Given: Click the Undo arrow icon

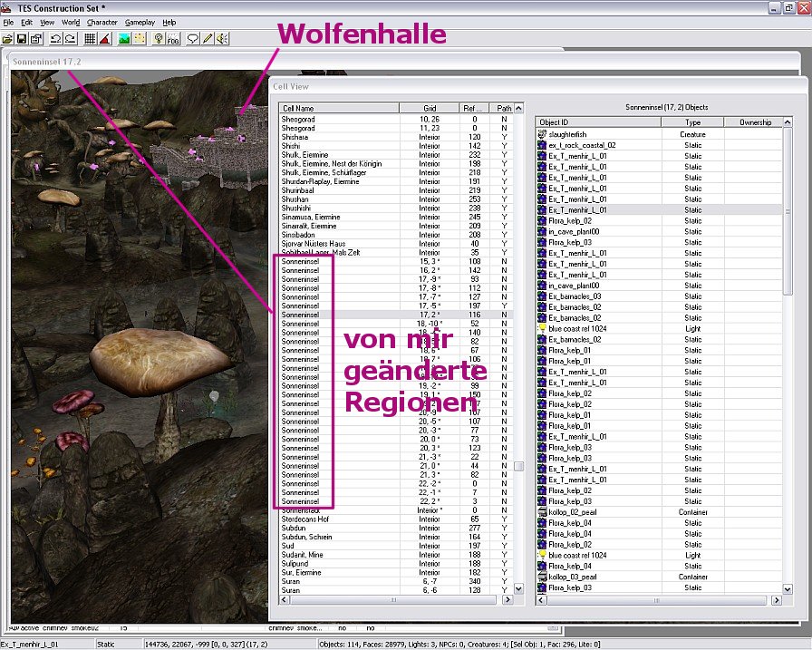Looking at the screenshot, I should pyautogui.click(x=55, y=39).
